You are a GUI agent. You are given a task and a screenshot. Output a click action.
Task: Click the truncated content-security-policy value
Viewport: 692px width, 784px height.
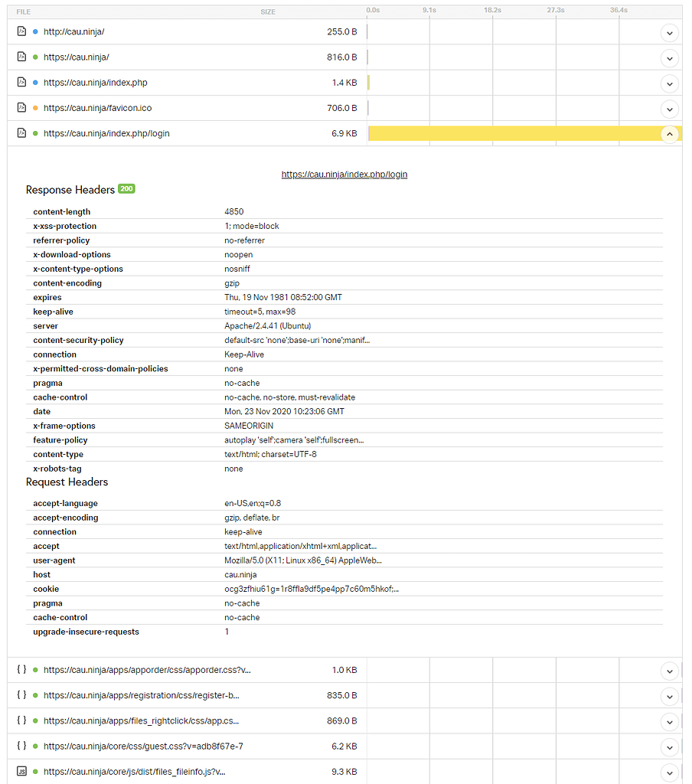click(x=298, y=340)
